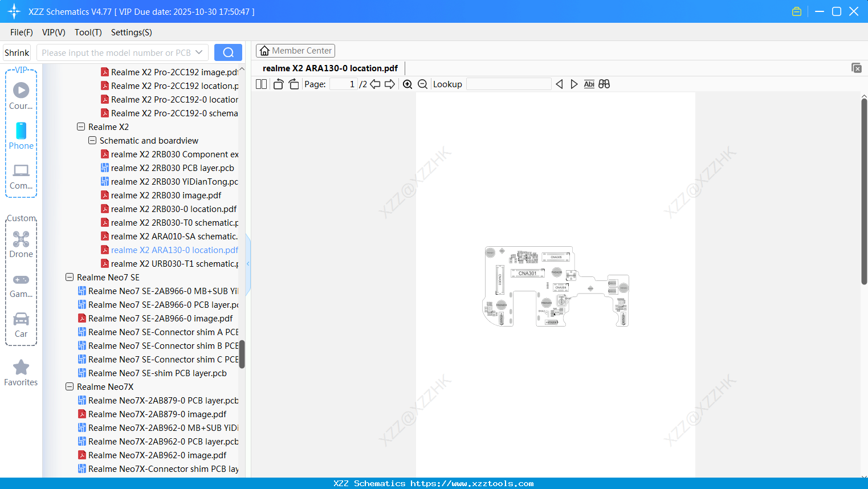868x489 pixels.
Task: Open realme X2 URB030-T1 schematic
Action: tap(169, 264)
